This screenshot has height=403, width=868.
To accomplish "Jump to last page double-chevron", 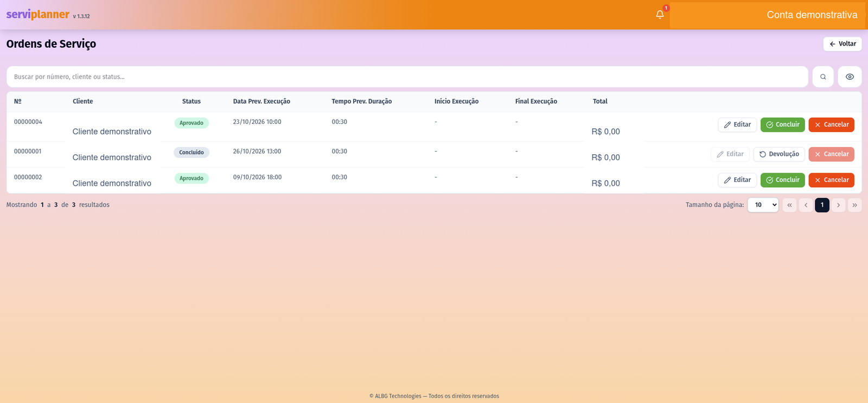I will click(x=854, y=205).
